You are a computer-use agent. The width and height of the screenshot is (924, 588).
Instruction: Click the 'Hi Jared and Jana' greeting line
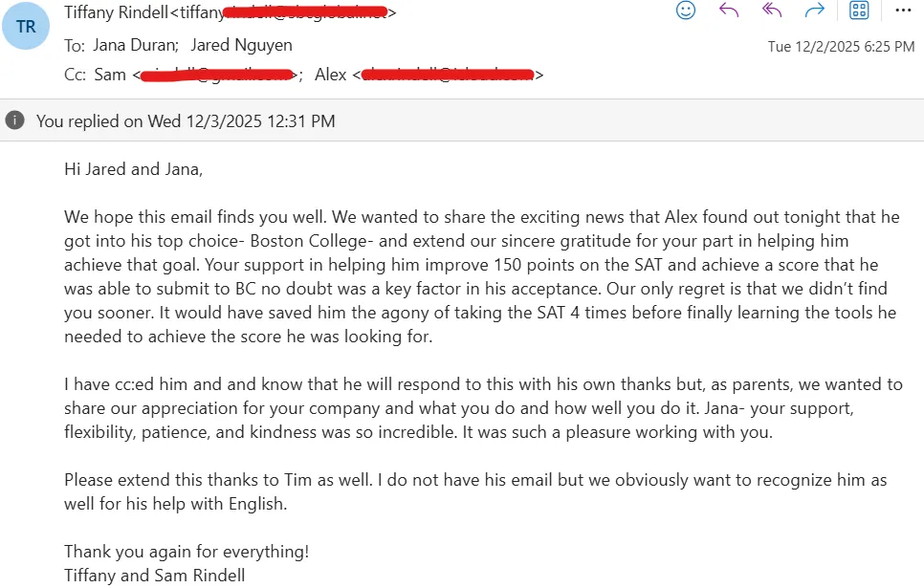point(134,170)
